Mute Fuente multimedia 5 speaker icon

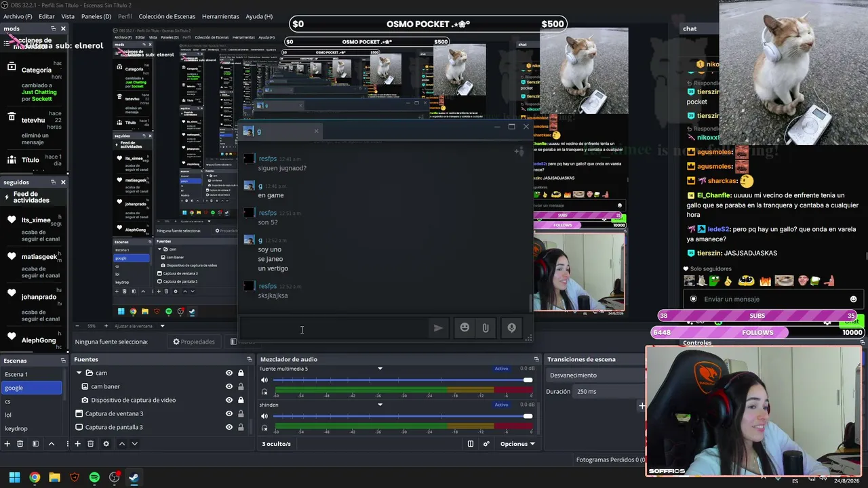point(264,380)
